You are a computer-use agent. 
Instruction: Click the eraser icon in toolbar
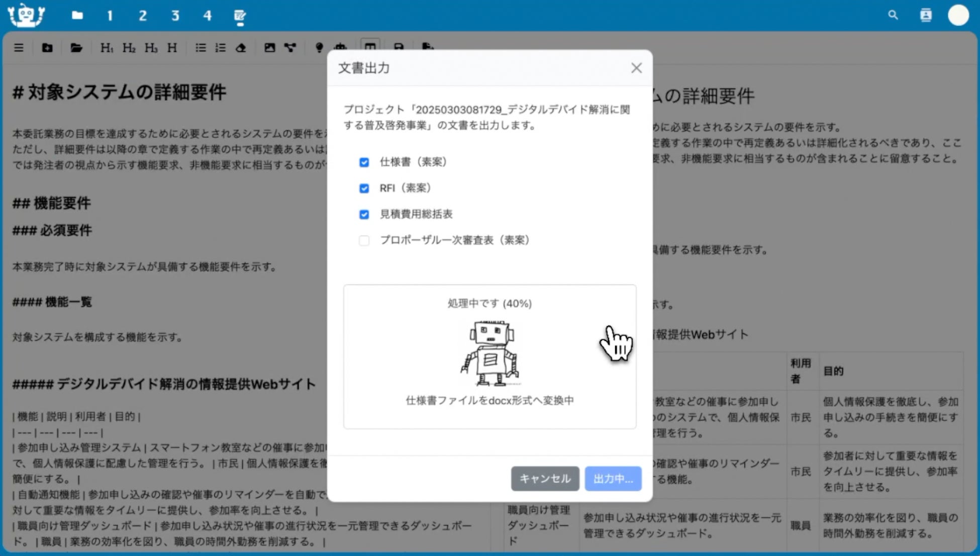(241, 48)
